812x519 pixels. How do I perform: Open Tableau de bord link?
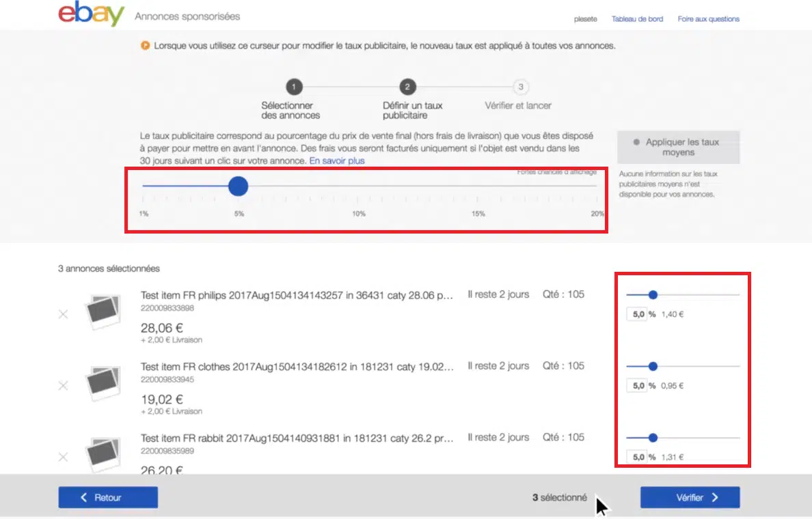(x=637, y=19)
